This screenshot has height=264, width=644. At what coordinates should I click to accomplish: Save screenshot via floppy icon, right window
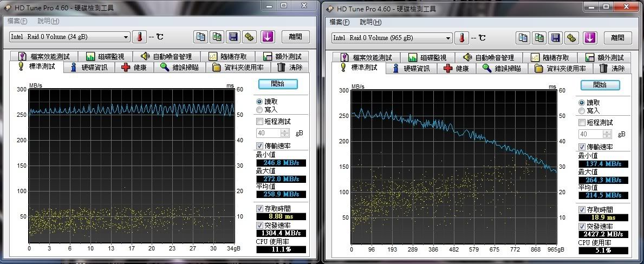pos(555,38)
